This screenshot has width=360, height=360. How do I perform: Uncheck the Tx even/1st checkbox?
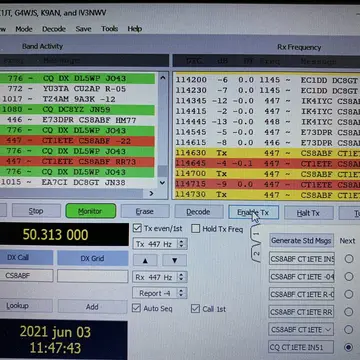tap(137, 228)
